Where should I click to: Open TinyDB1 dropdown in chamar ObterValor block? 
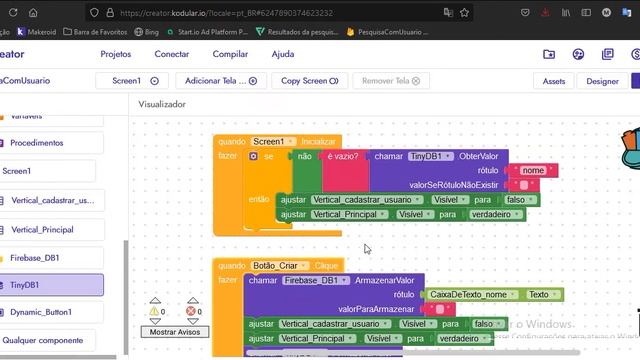(x=431, y=156)
